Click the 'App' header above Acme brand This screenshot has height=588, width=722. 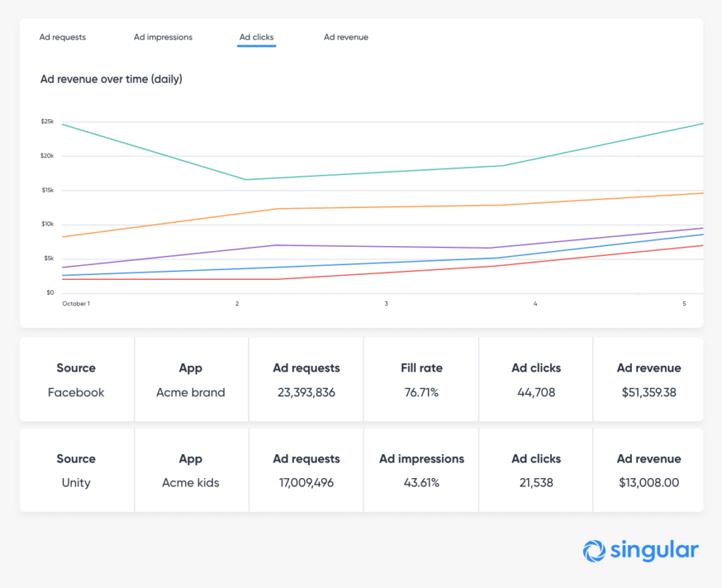(x=190, y=368)
